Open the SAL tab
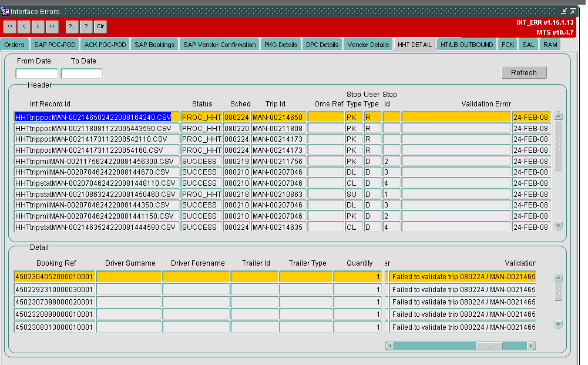This screenshot has width=588, height=365. pyautogui.click(x=528, y=45)
